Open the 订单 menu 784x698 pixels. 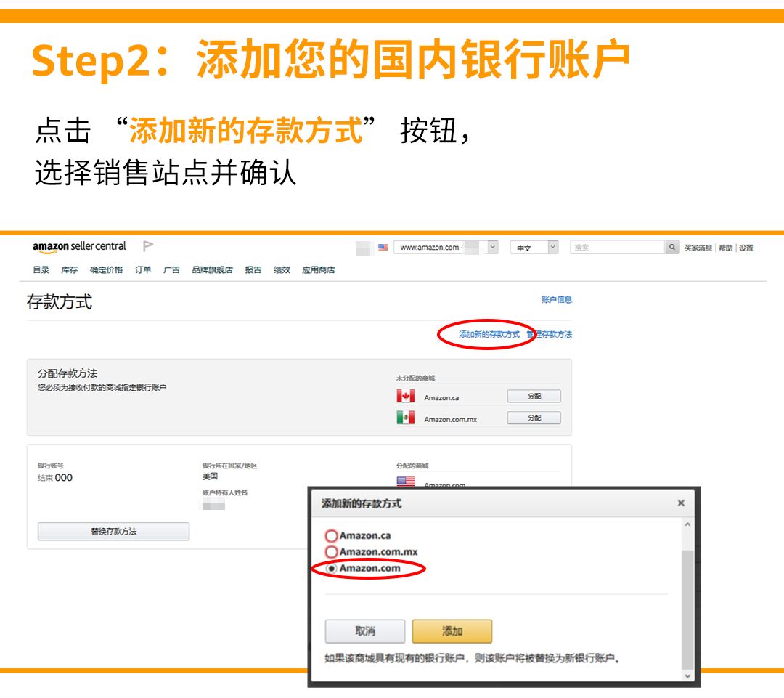[x=143, y=269]
